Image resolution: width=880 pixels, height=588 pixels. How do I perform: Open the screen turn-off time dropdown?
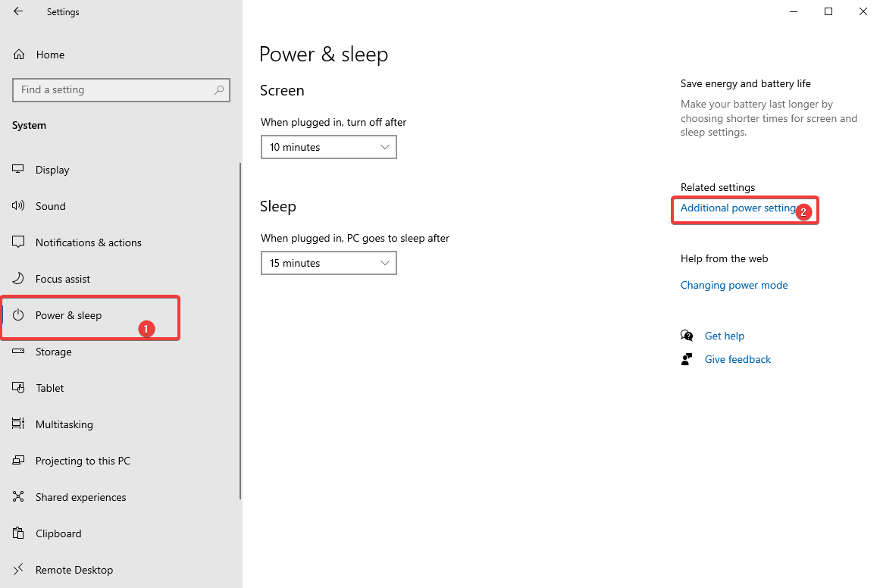coord(328,146)
